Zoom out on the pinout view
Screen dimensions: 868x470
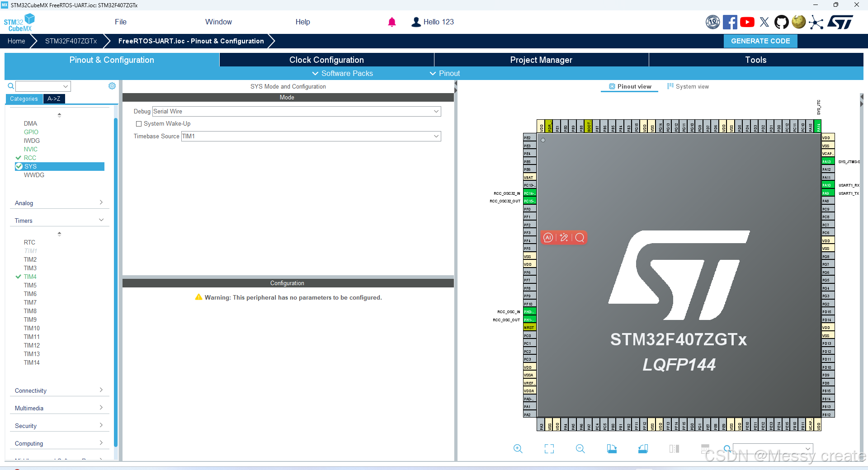click(580, 449)
